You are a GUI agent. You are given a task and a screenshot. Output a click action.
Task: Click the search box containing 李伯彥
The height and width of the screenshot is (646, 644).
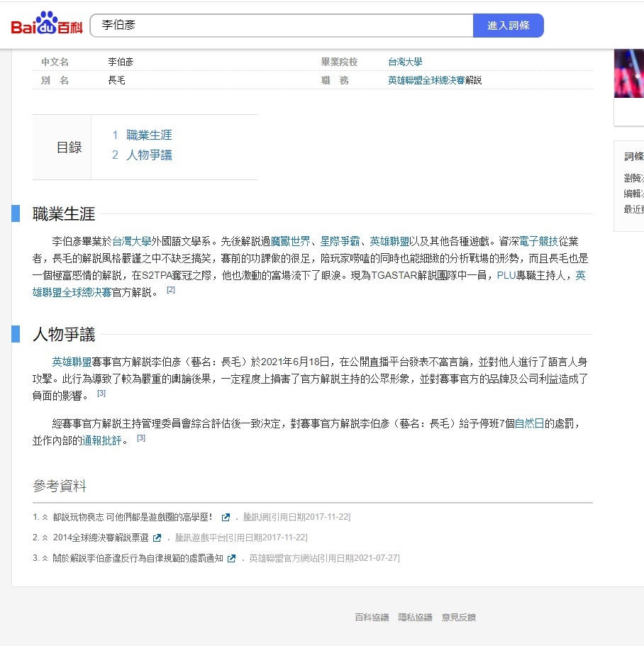point(282,26)
